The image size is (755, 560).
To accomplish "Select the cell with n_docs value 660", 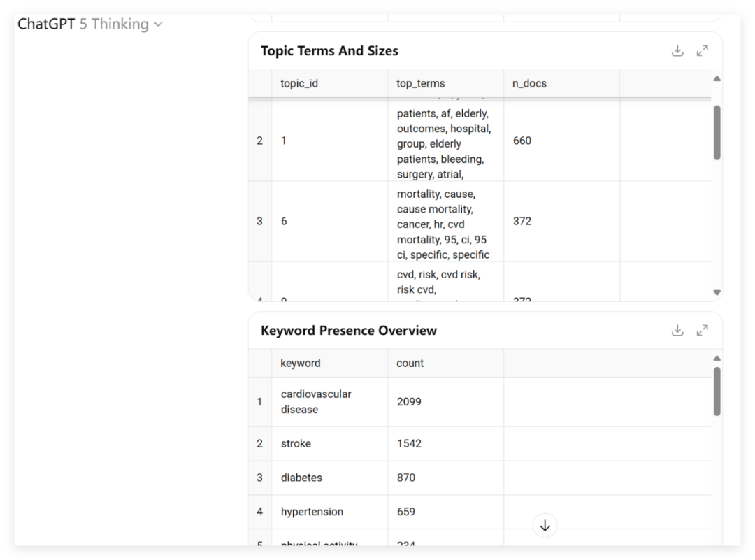I will [x=561, y=141].
